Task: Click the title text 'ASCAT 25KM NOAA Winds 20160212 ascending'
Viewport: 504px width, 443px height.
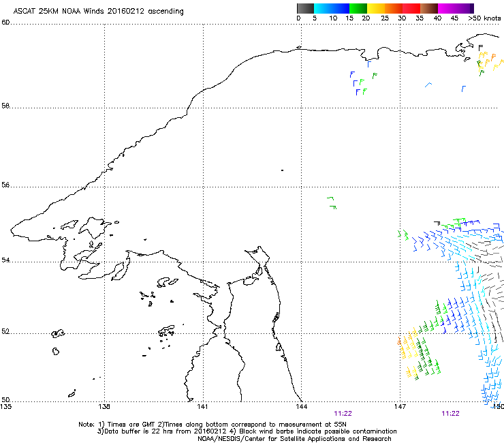Action: (98, 11)
